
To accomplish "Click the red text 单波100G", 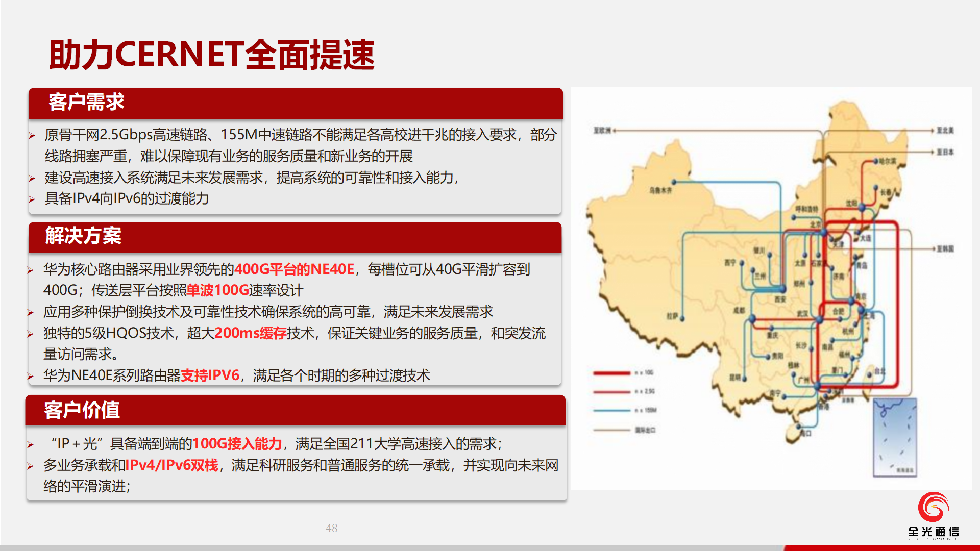I will 217,290.
